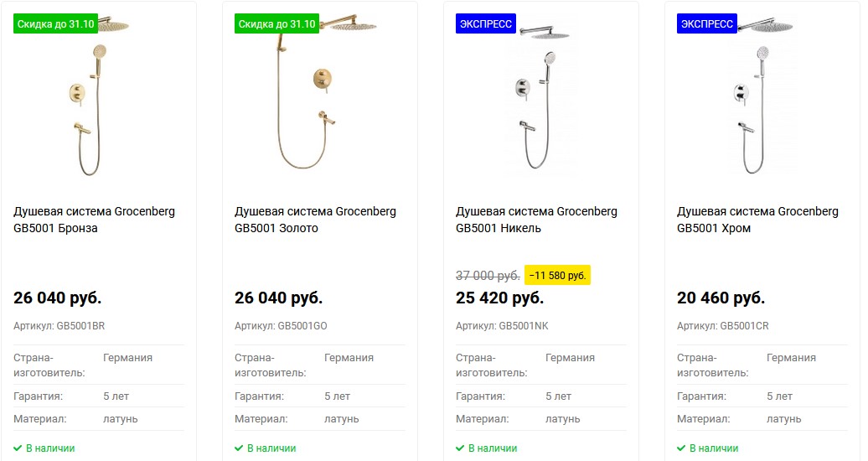Click the Душевая система Grocenberg GB5001 Хром title
This screenshot has height=461, width=868.
(757, 220)
